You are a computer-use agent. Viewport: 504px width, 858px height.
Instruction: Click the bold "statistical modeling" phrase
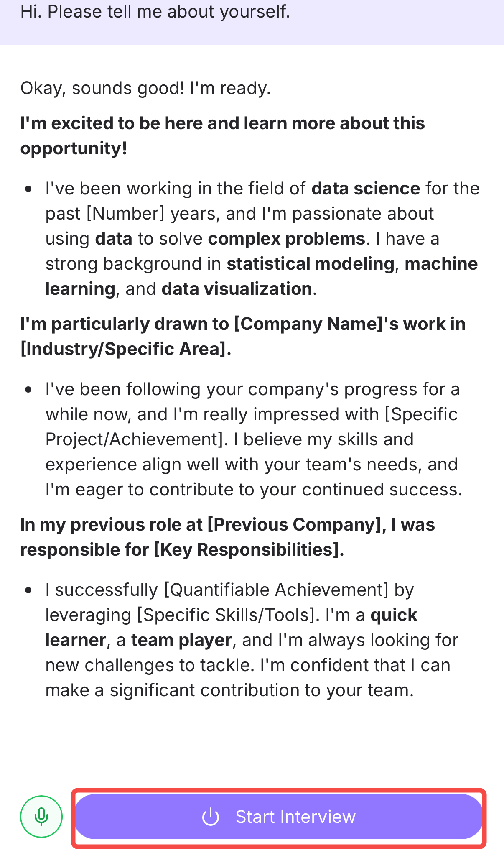311,264
